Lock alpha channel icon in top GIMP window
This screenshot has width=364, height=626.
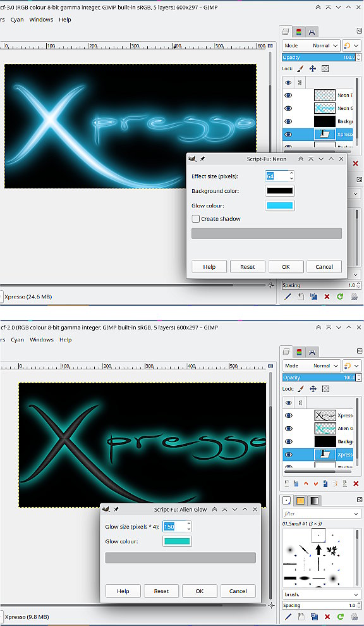pos(325,69)
